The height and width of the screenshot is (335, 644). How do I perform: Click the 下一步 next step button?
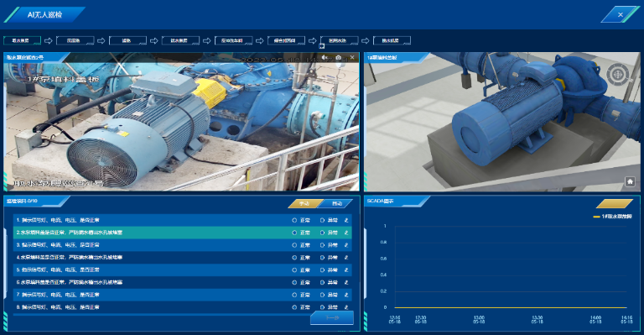click(332, 317)
